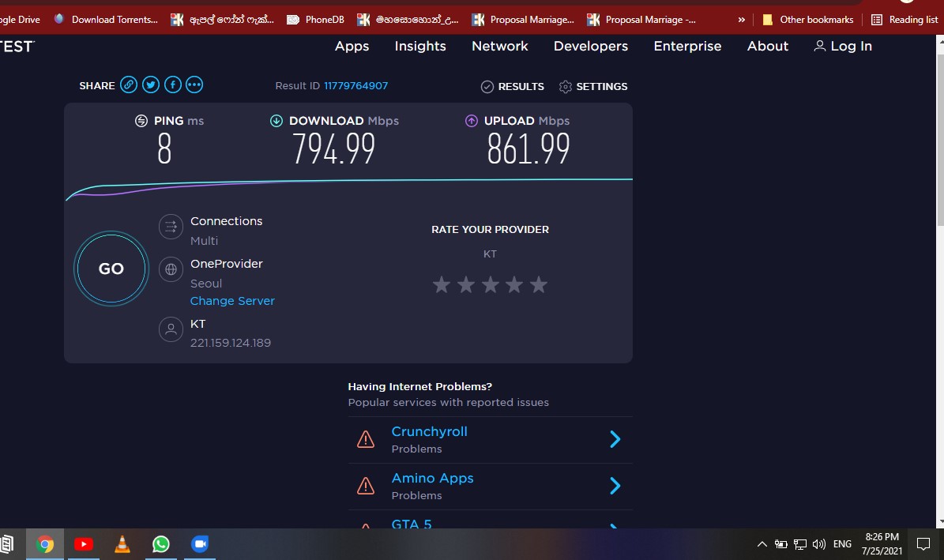944x560 pixels.
Task: Rate provider KT with first star
Action: (x=442, y=284)
